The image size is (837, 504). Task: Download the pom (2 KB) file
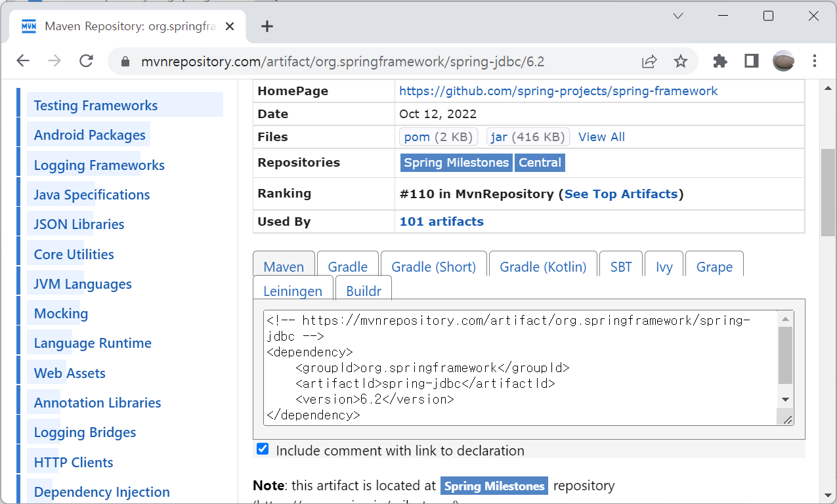[439, 137]
